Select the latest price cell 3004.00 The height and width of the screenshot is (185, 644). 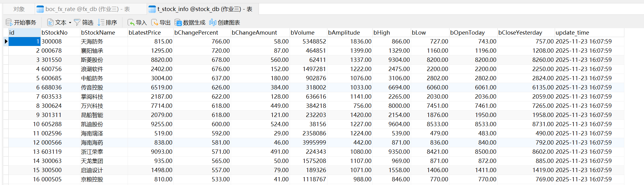click(x=151, y=78)
